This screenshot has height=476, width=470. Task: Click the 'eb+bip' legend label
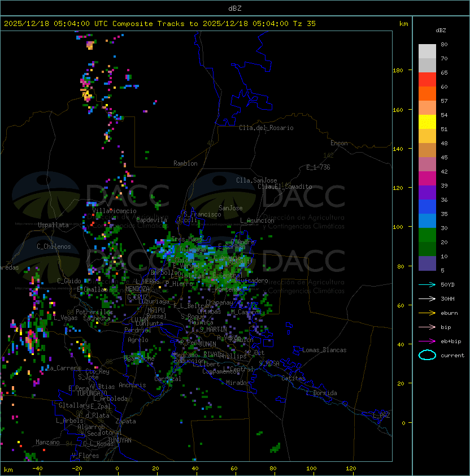click(451, 341)
